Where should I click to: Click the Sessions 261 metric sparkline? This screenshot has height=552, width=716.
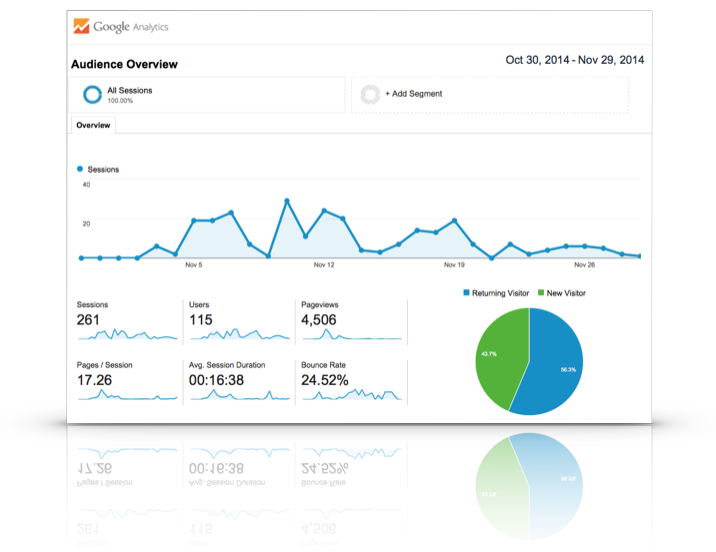click(x=128, y=333)
